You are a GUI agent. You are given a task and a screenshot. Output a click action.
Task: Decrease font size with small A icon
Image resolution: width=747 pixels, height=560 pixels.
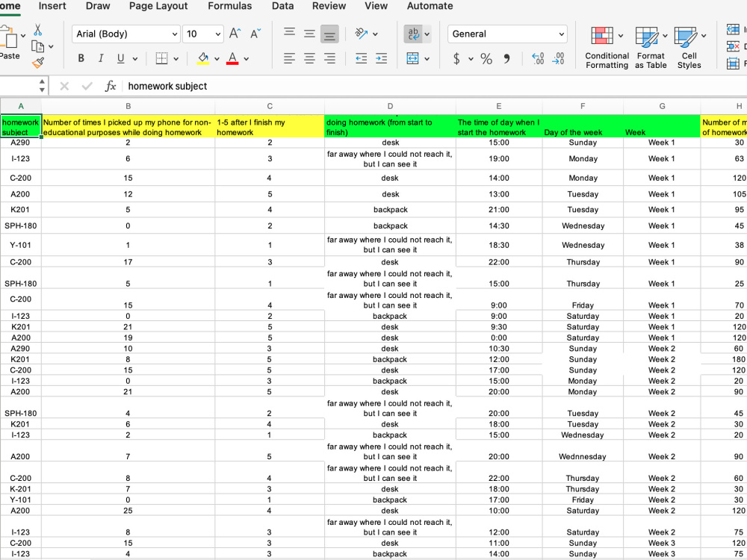[255, 34]
